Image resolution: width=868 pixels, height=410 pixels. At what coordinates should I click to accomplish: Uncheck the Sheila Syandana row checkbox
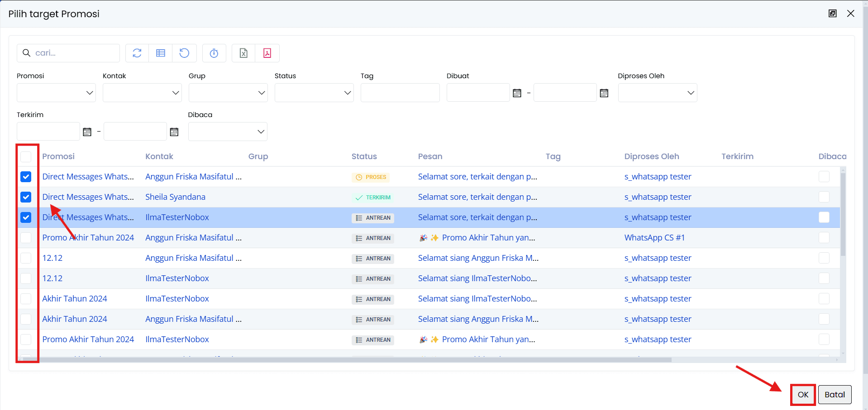[26, 197]
